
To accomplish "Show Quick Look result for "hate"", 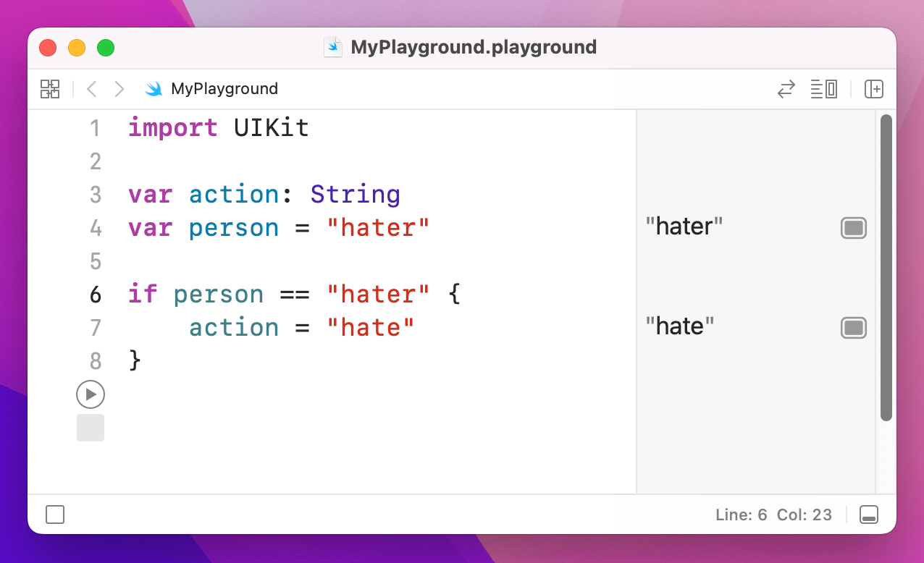I will click(854, 328).
